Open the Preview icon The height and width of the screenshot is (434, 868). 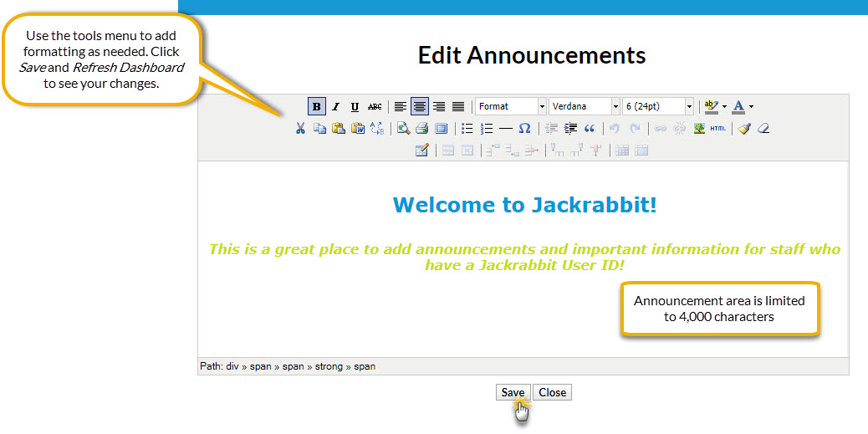[403, 129]
